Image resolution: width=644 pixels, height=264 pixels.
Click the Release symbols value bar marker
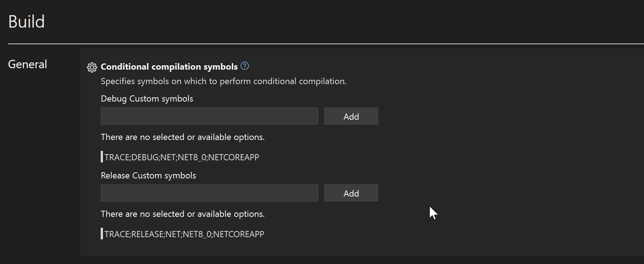tap(102, 234)
